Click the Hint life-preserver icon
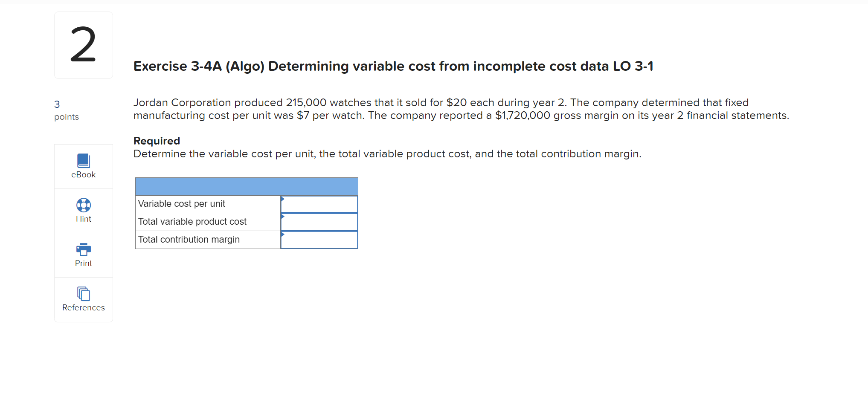 click(x=83, y=206)
